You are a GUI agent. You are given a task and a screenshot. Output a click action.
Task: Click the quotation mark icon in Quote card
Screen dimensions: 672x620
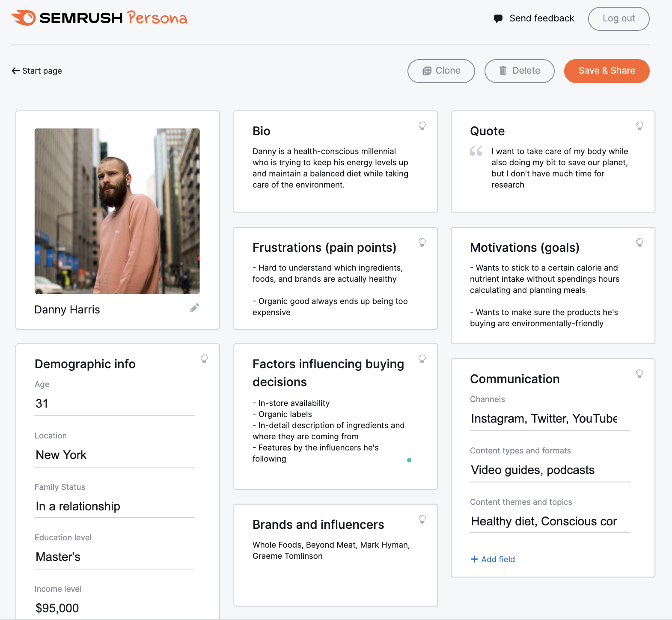476,151
